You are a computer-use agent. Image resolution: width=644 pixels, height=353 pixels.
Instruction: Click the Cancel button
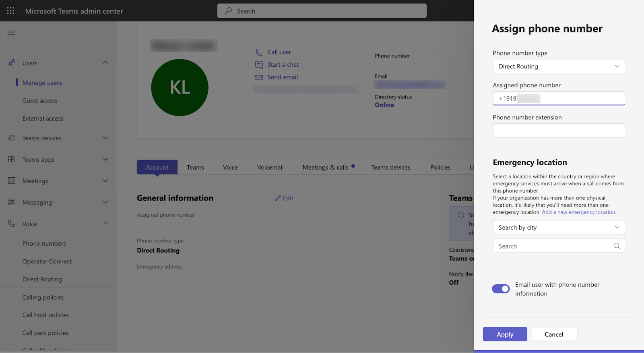pyautogui.click(x=554, y=334)
